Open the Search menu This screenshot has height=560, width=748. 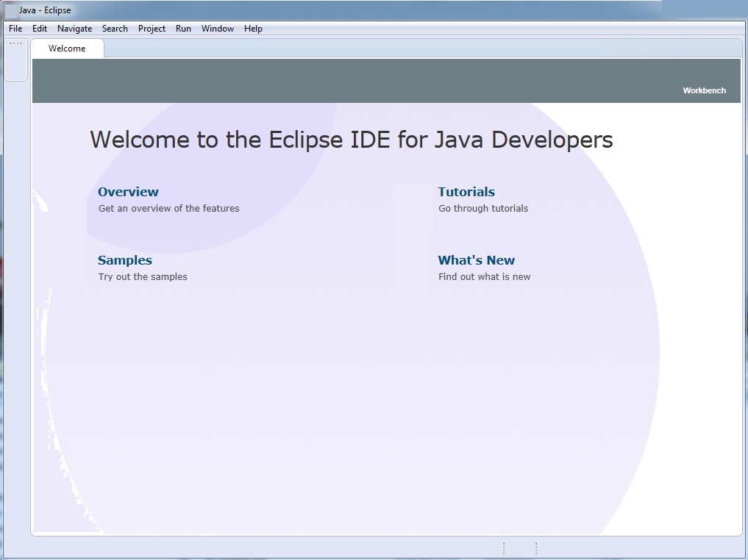[115, 29]
